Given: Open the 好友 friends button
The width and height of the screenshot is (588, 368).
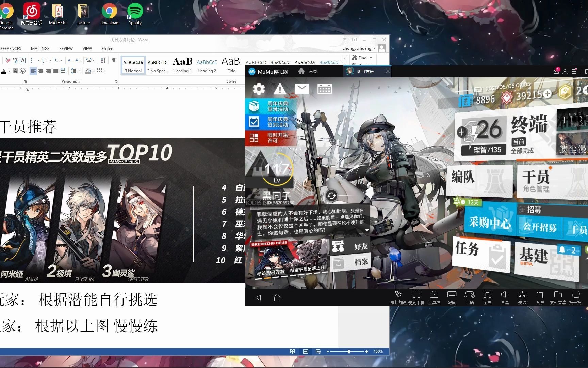Looking at the screenshot, I should coord(350,246).
